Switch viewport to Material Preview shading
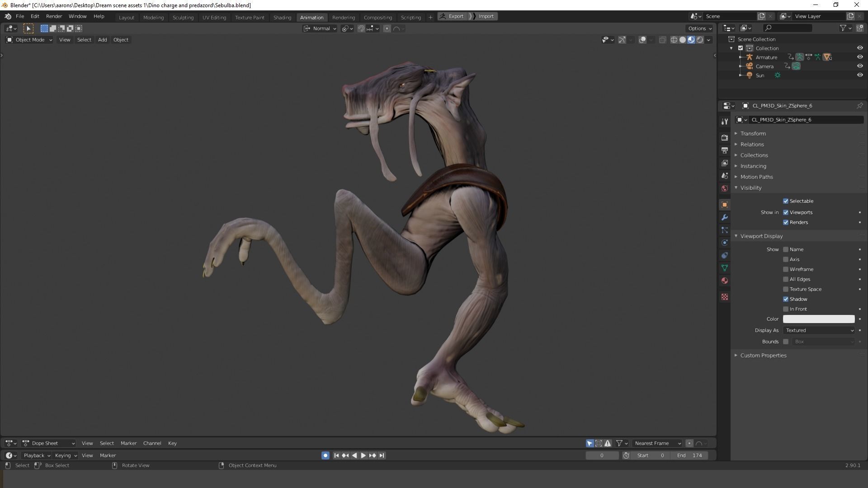The image size is (868, 488). (x=691, y=40)
